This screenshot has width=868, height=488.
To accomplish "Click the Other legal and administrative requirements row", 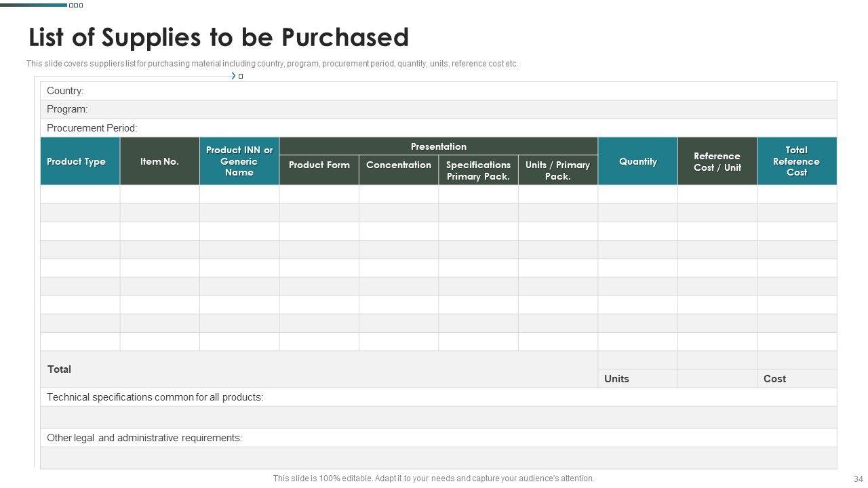I will 438,438.
